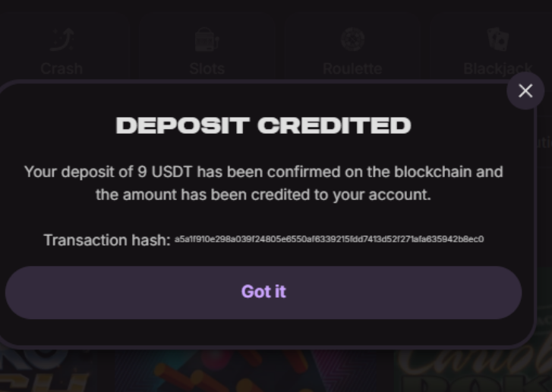
Task: Open the Slots machine icon
Action: [x=207, y=40]
